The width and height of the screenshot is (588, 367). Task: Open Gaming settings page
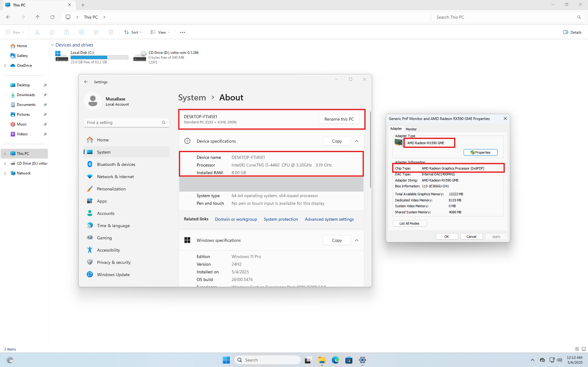pos(127,238)
